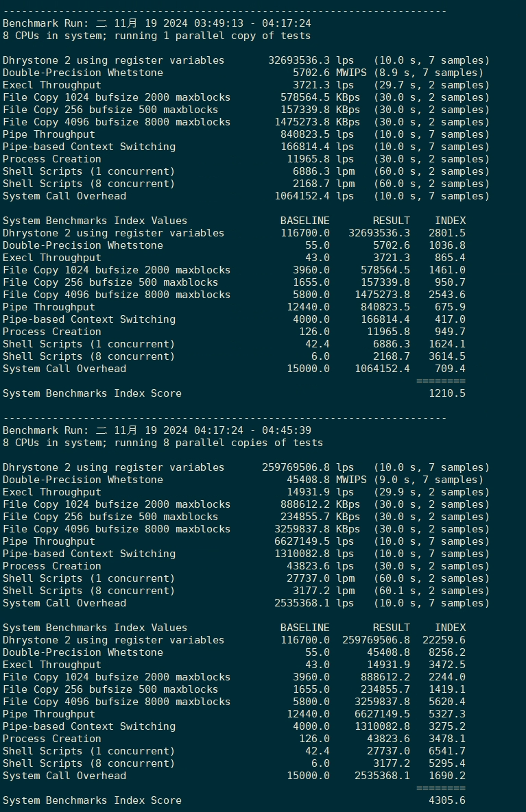Click the Dhrystone index value 22259.6
526x812 pixels.
click(444, 640)
